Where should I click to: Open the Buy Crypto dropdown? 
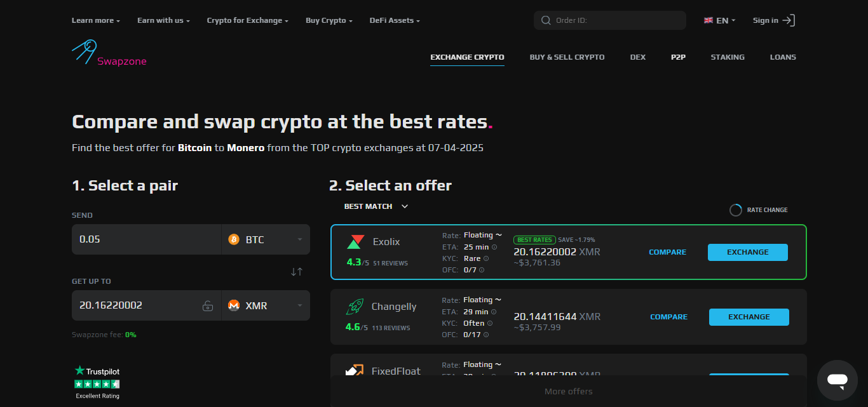point(329,20)
